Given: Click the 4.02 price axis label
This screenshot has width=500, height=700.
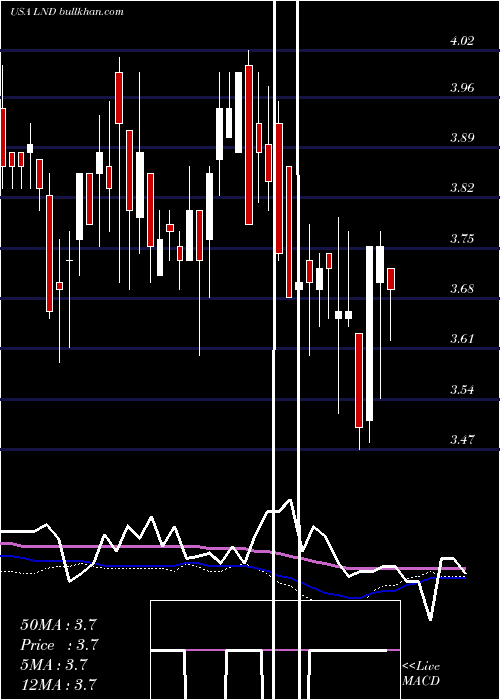Looking at the screenshot, I should [462, 41].
